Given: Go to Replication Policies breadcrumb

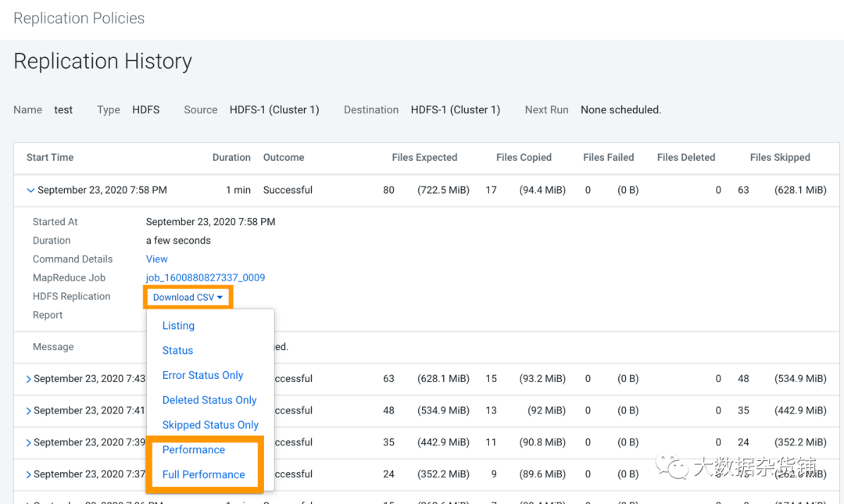Looking at the screenshot, I should click(79, 19).
